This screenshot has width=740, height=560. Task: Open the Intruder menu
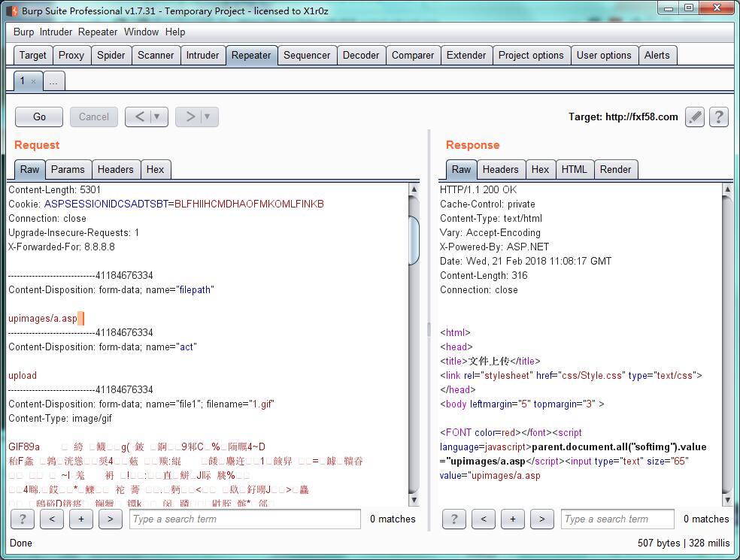(x=56, y=32)
